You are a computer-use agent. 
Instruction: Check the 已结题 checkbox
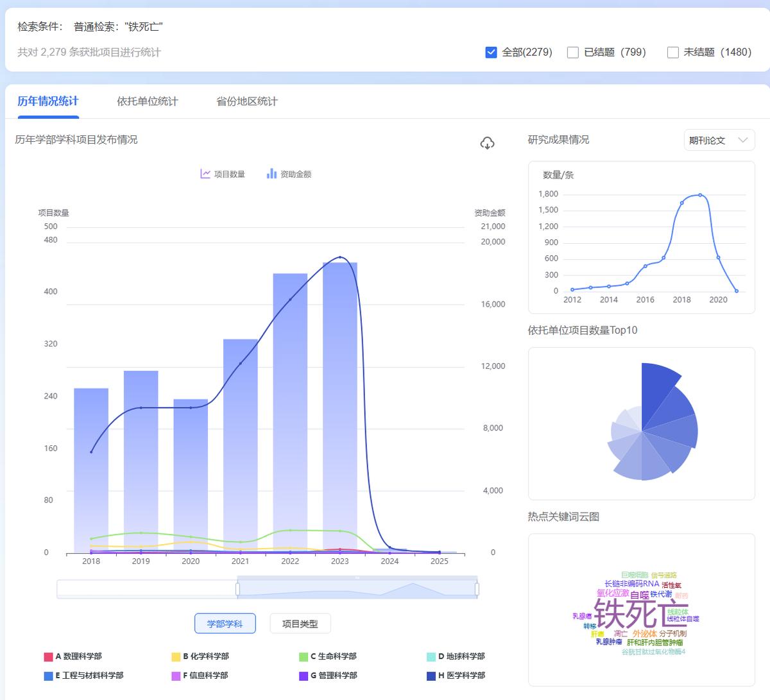[572, 52]
